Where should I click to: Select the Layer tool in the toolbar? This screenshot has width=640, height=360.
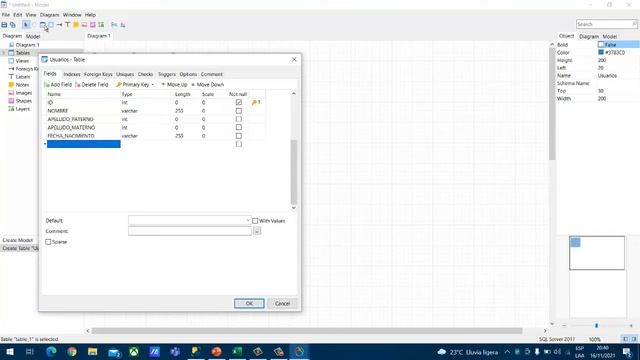(101, 25)
